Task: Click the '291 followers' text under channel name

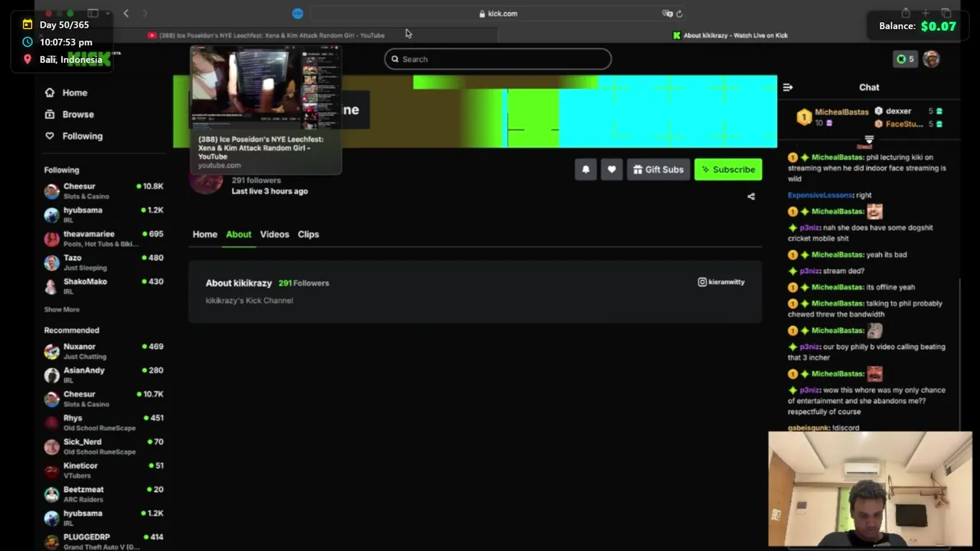Action: (x=256, y=180)
